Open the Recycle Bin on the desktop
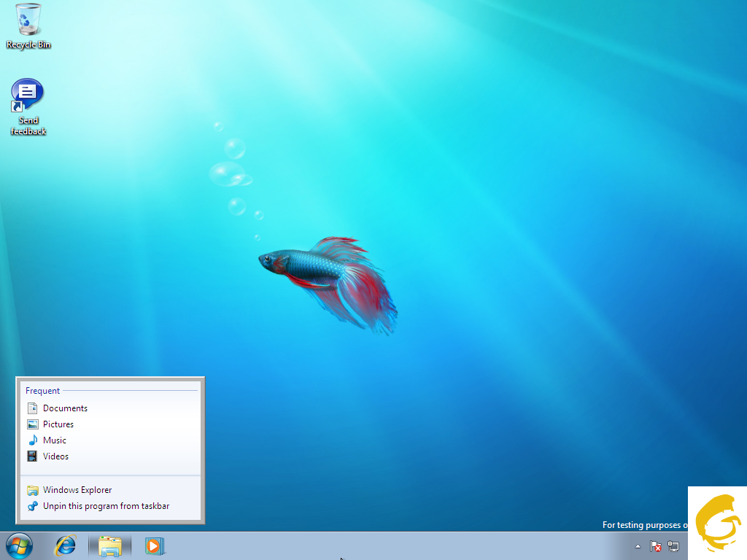 click(28, 22)
